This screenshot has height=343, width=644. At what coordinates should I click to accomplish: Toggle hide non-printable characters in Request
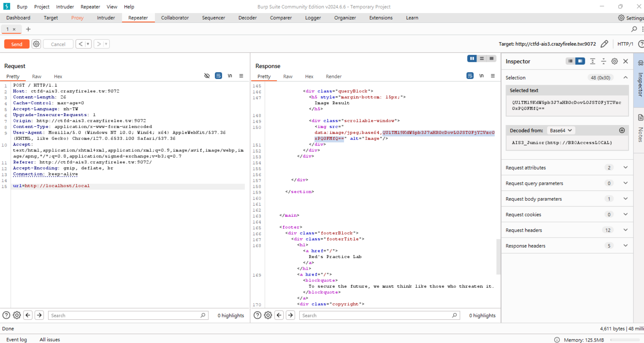[207, 76]
